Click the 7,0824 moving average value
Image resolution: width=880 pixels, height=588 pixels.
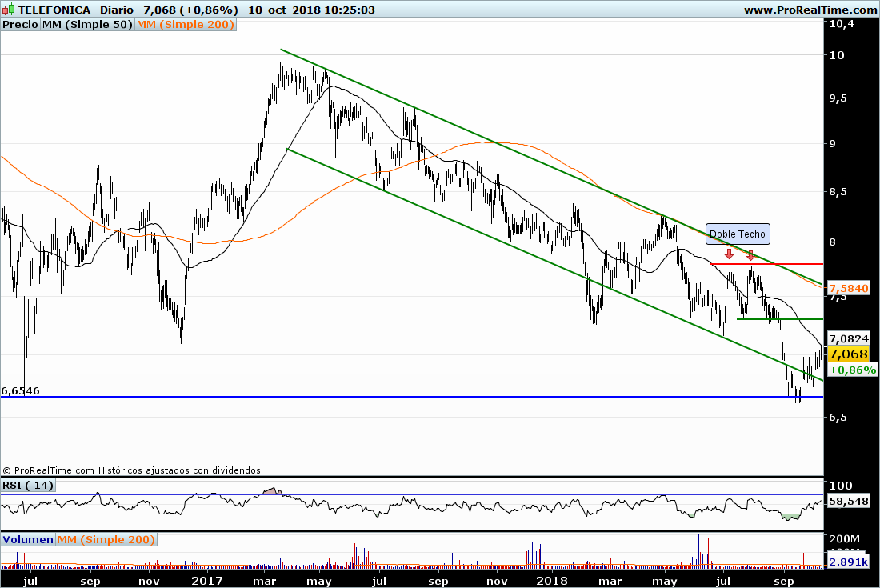[849, 339]
